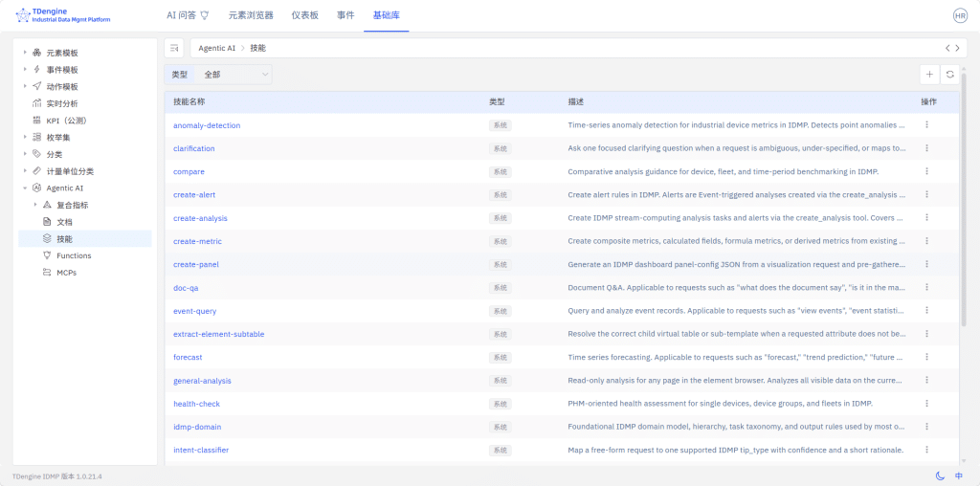The height and width of the screenshot is (486, 980).
Task: Expand the 动作模板 tree node
Action: click(x=25, y=86)
